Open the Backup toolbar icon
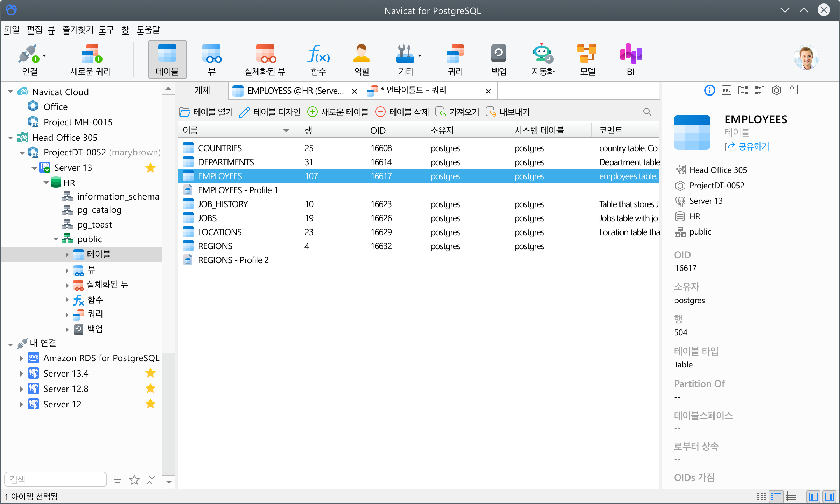The image size is (840, 504). point(499,59)
